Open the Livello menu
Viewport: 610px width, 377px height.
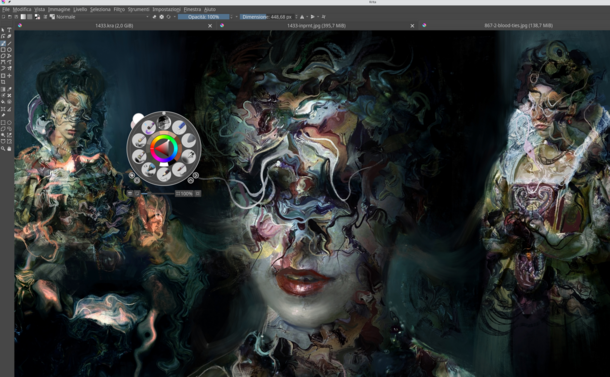click(x=80, y=9)
